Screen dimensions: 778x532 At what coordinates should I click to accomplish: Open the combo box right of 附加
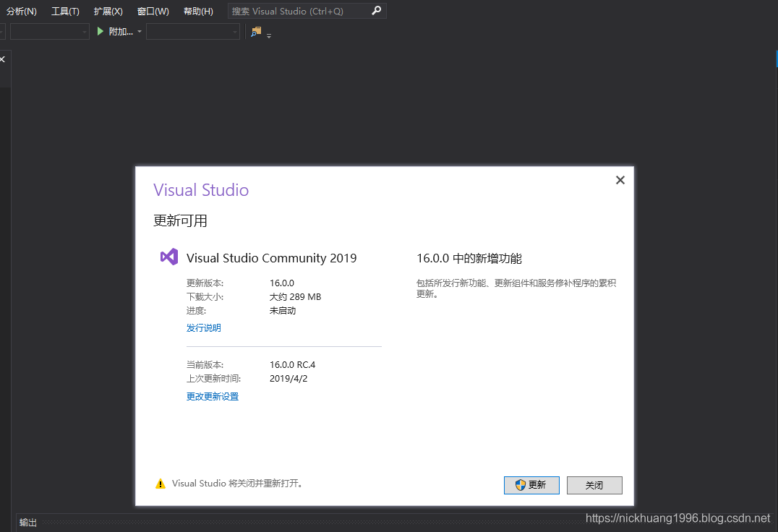tap(192, 32)
